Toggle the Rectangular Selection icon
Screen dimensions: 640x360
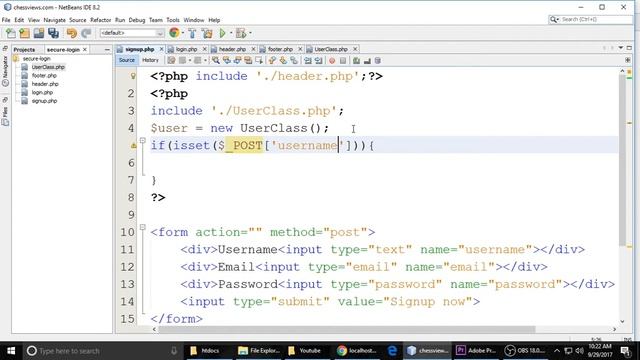point(259,60)
